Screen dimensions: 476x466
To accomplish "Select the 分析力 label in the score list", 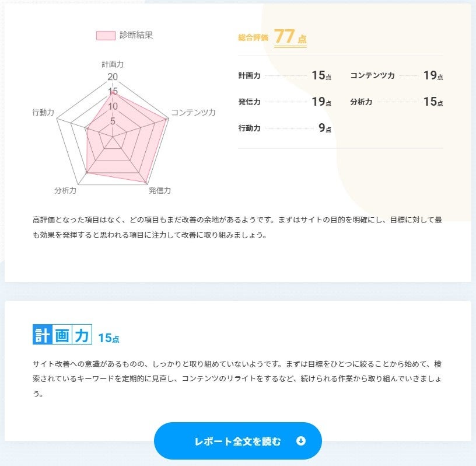I will pos(361,102).
